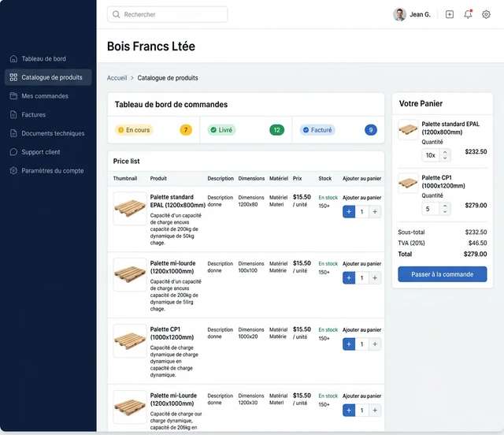Image resolution: width=504 pixels, height=435 pixels.
Task: Decrease cart quantity for Palette standard EPAL
Action: pyautogui.click(x=445, y=158)
